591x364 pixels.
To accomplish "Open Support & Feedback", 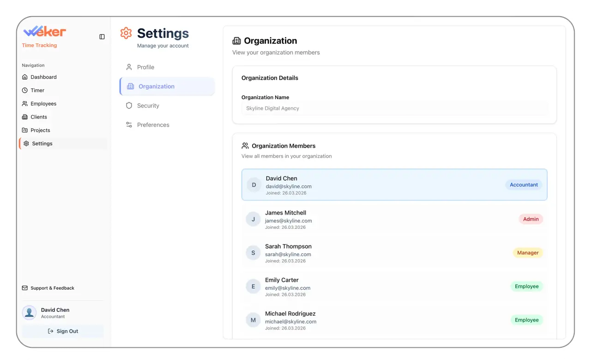I will 52,288.
